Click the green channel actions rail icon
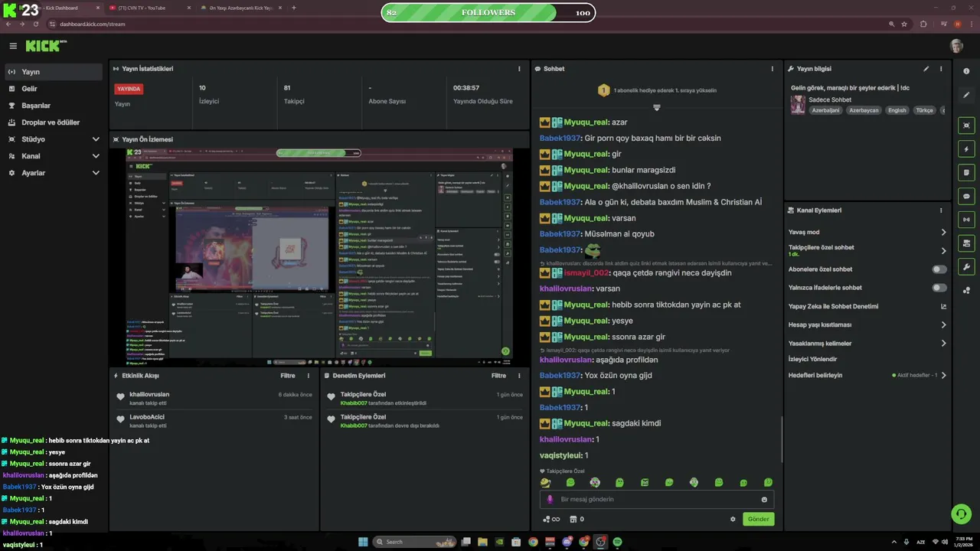 pyautogui.click(x=966, y=243)
